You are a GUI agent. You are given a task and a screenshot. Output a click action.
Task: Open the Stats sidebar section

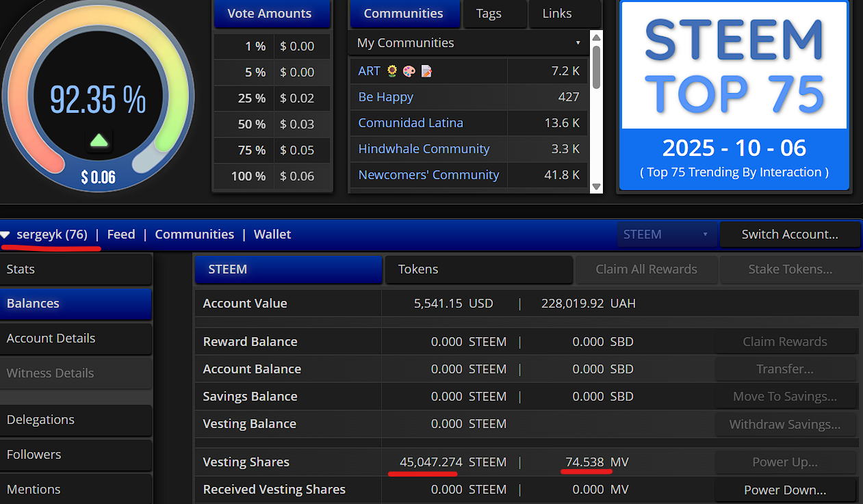pyautogui.click(x=76, y=269)
